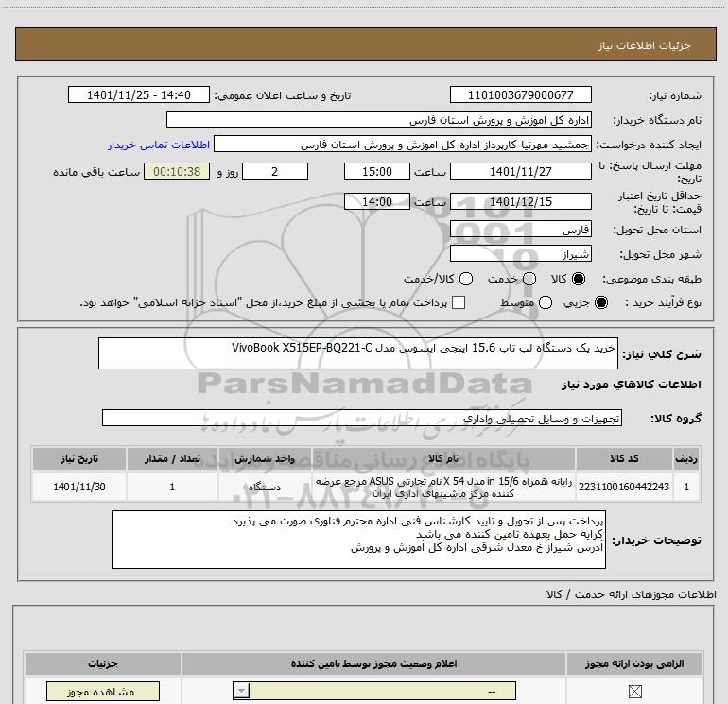Click the need description VivoBook X515EP text box

pos(358,353)
